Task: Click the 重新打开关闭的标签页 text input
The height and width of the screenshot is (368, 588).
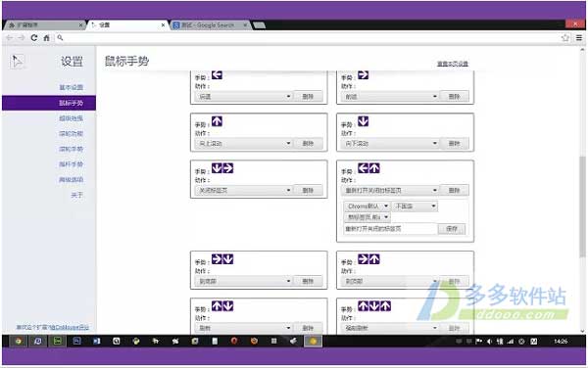Action: [390, 229]
